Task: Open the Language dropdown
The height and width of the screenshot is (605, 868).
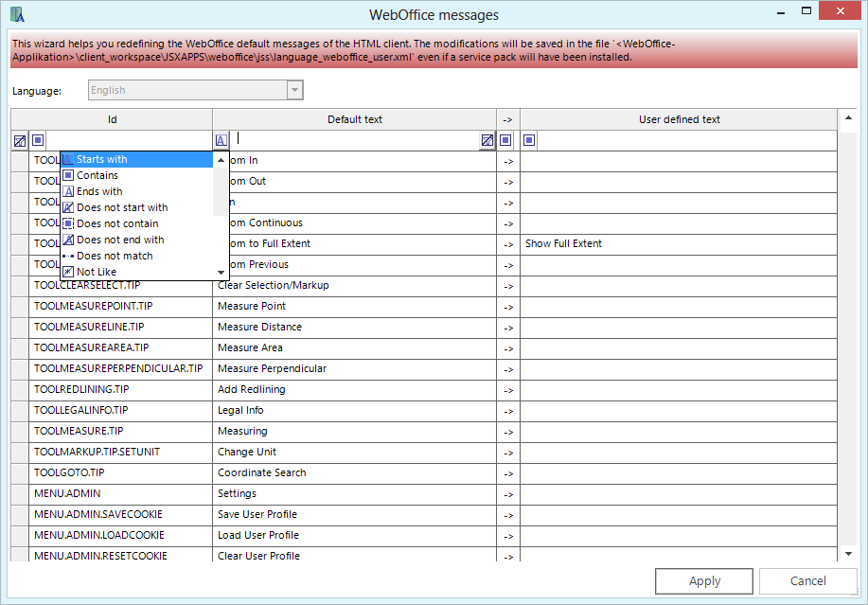Action: 294,89
